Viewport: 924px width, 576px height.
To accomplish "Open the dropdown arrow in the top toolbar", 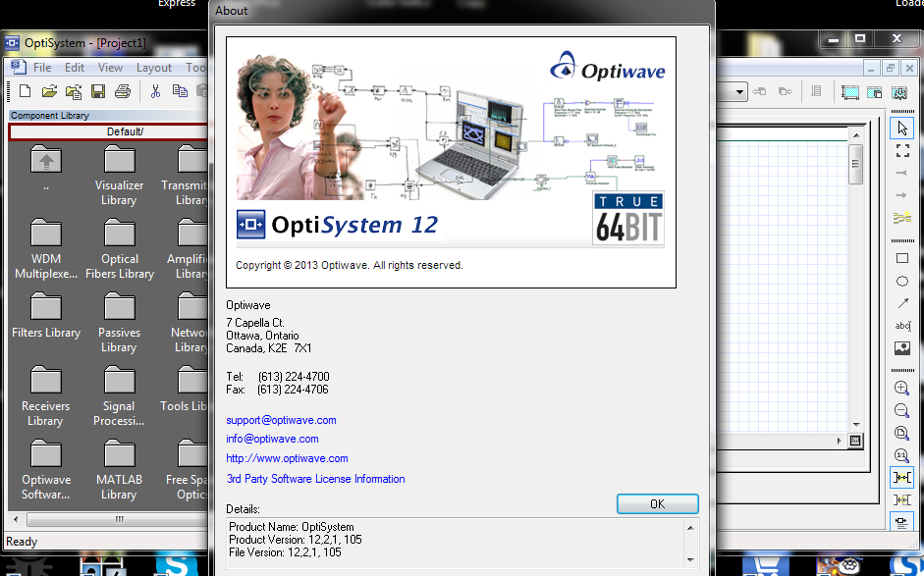I will (740, 92).
